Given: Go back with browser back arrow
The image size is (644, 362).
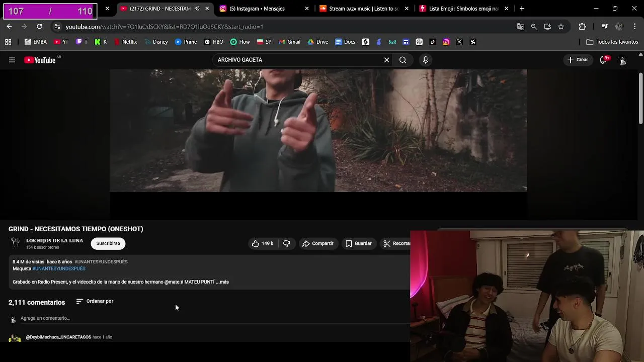Looking at the screenshot, I should (x=9, y=27).
